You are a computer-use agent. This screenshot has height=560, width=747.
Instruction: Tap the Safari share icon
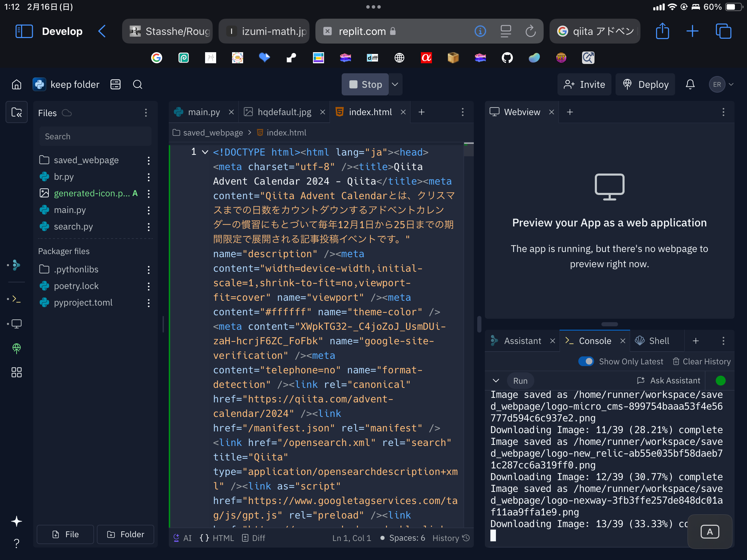(x=663, y=31)
